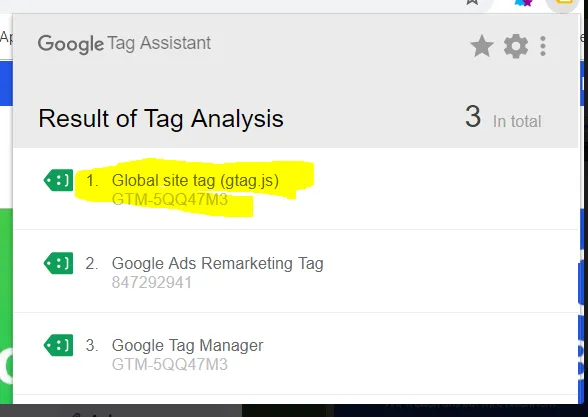The width and height of the screenshot is (588, 417).
Task: Click the 3 In total counter
Action: tap(503, 117)
